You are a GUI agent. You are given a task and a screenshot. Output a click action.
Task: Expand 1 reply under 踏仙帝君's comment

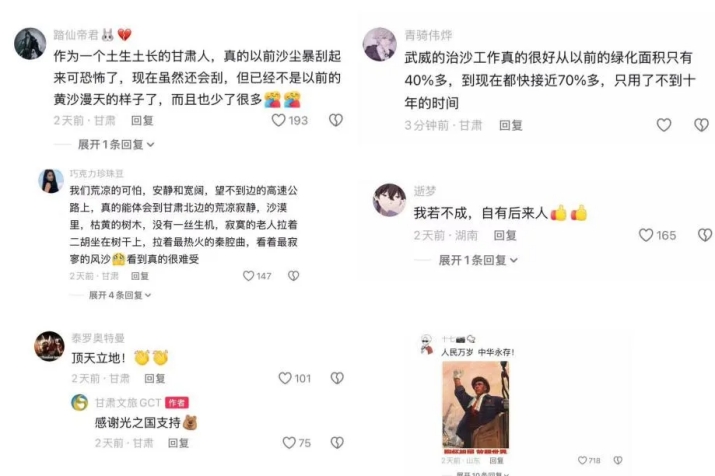point(116,145)
